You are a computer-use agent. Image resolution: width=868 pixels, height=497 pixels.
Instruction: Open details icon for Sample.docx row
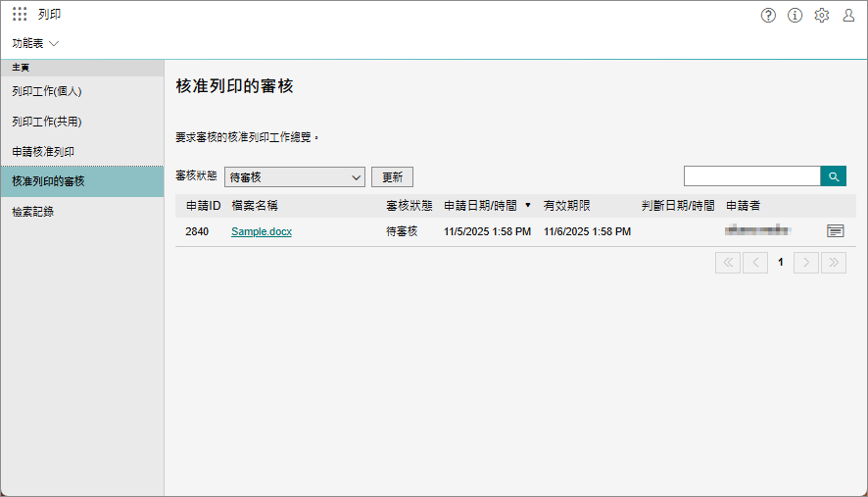tap(835, 231)
